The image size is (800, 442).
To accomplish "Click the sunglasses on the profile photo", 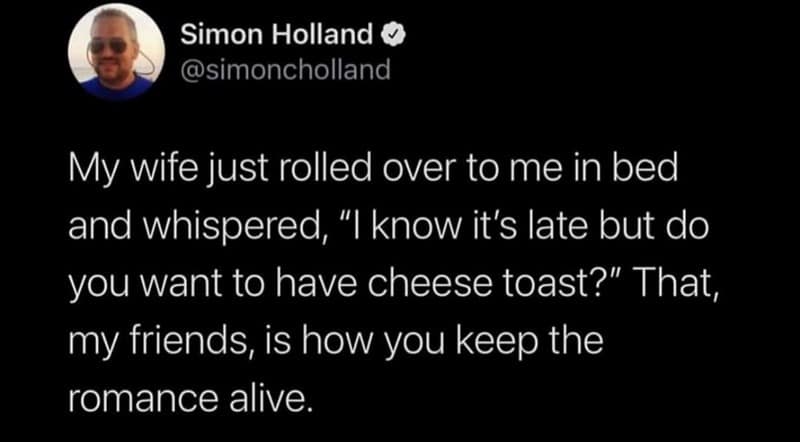I will [107, 45].
